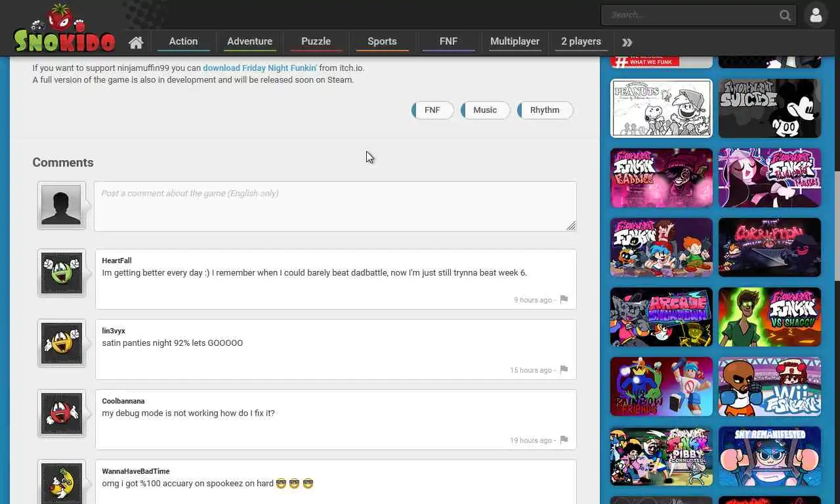Click the Coolbannana username

123,401
